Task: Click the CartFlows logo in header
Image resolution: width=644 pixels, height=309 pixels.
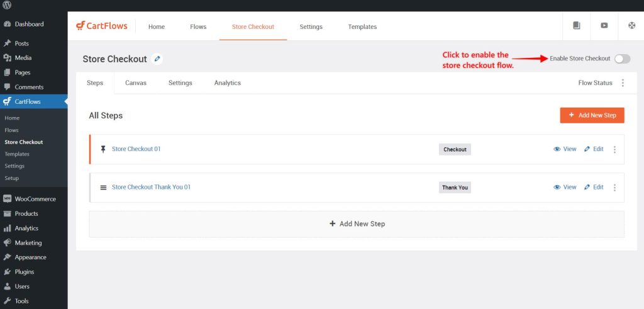Action: 102,26
